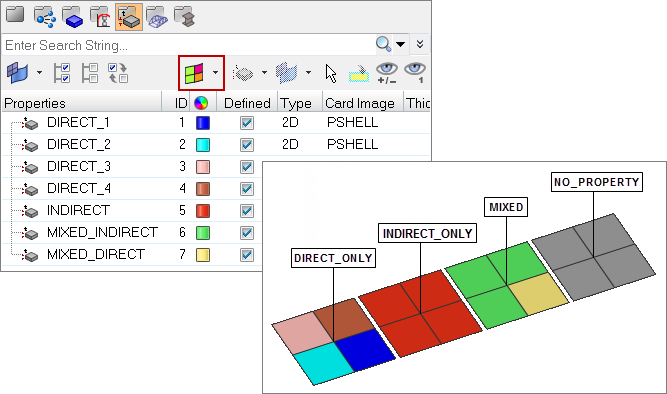
Task: Click the multicolor color-mode icon
Action: point(194,73)
